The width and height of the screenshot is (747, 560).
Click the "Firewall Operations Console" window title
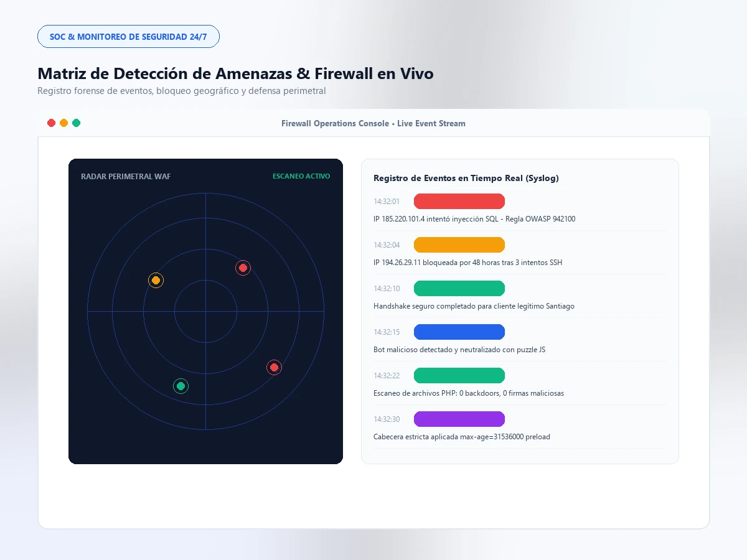click(x=374, y=123)
